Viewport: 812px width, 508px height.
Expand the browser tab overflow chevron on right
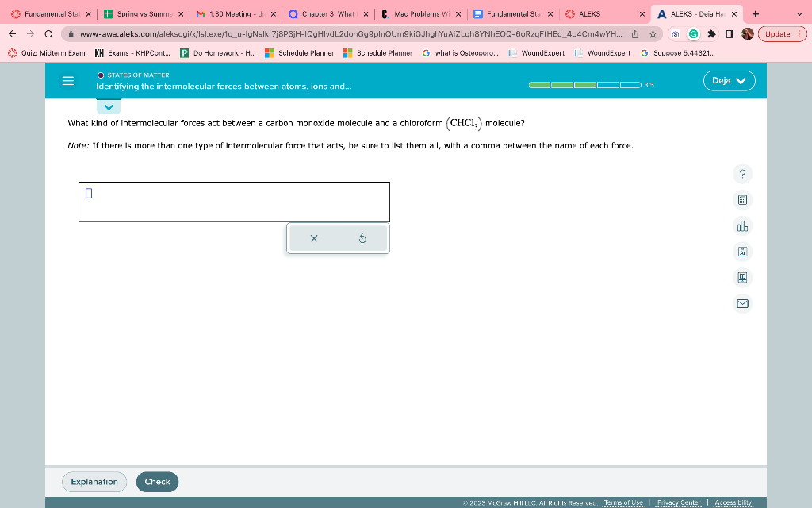(800, 13)
